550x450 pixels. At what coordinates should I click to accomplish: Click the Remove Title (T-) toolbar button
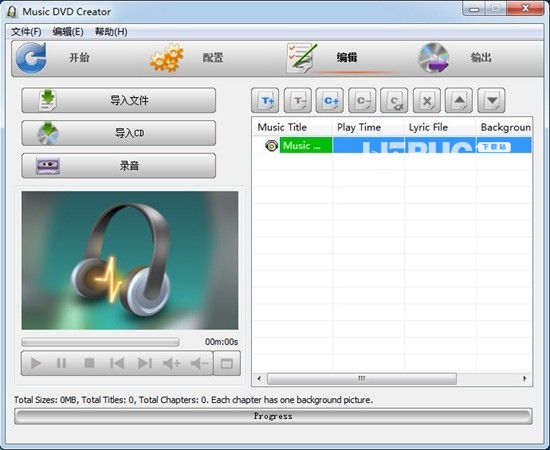click(297, 100)
